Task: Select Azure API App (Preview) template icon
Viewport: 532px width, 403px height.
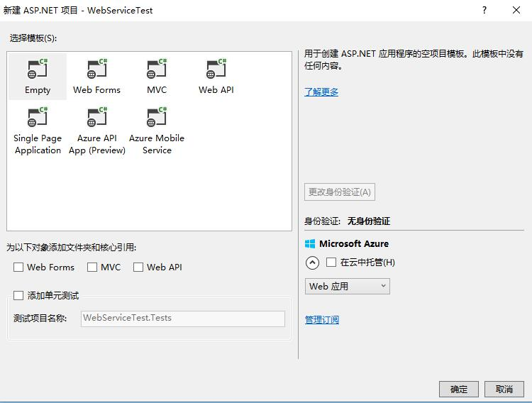Action: (x=97, y=116)
